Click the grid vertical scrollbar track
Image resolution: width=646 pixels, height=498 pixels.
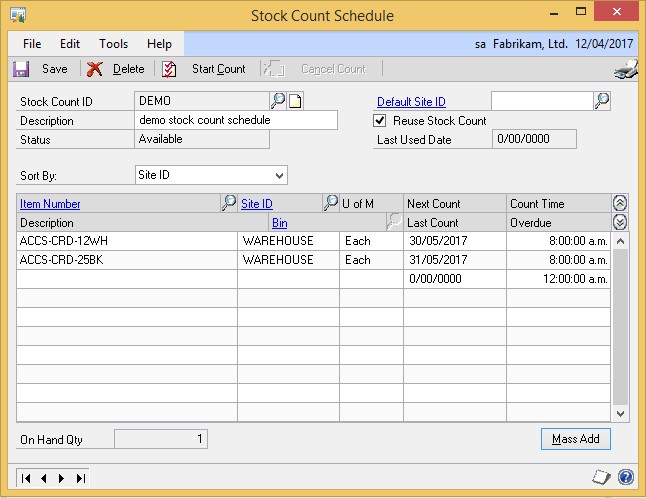point(620,327)
